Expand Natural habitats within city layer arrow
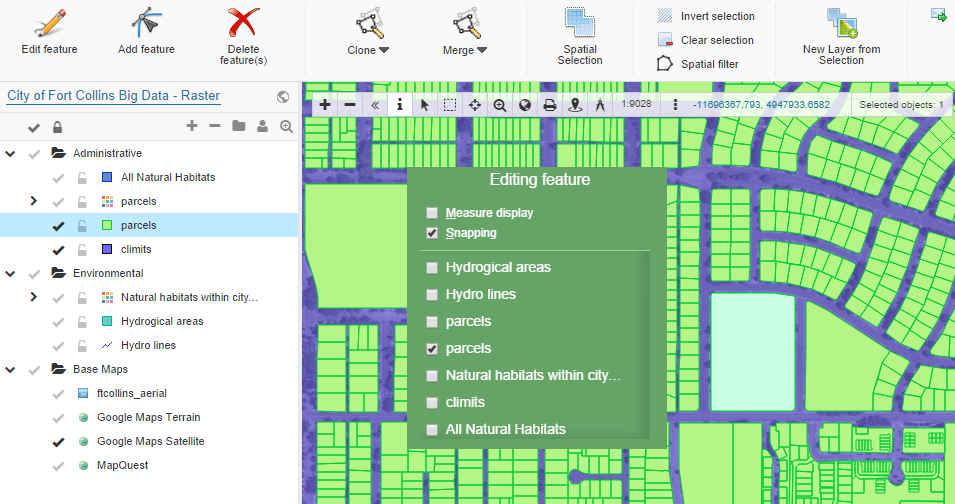Image resolution: width=955 pixels, height=504 pixels. 33,297
